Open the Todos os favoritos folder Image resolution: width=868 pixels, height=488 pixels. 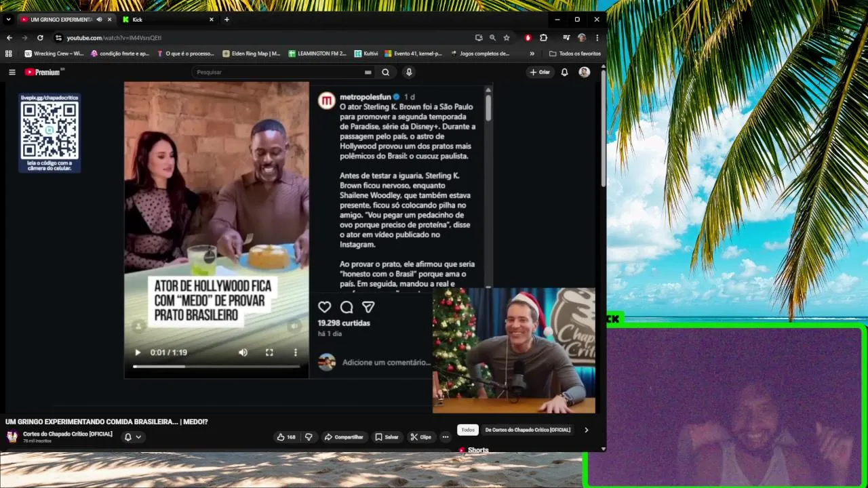coord(575,54)
